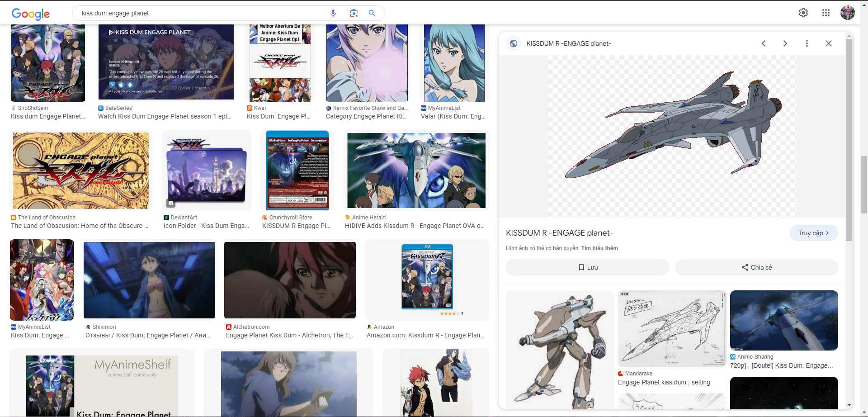
Task: Open the Google apps grid
Action: pyautogui.click(x=826, y=13)
